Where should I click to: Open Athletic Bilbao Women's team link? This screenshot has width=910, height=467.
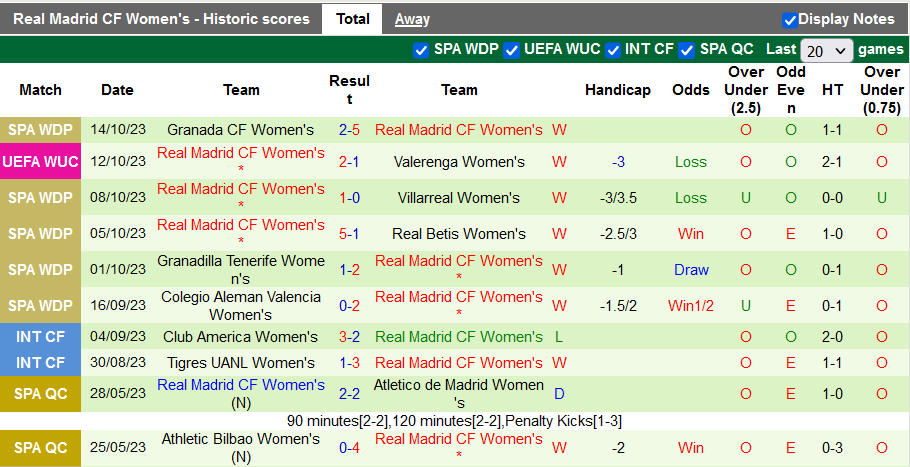click(240, 439)
